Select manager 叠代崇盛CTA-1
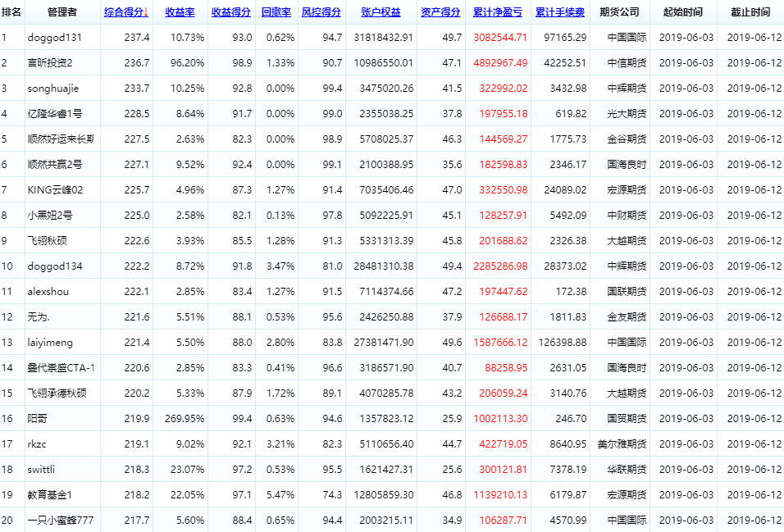 [x=61, y=368]
